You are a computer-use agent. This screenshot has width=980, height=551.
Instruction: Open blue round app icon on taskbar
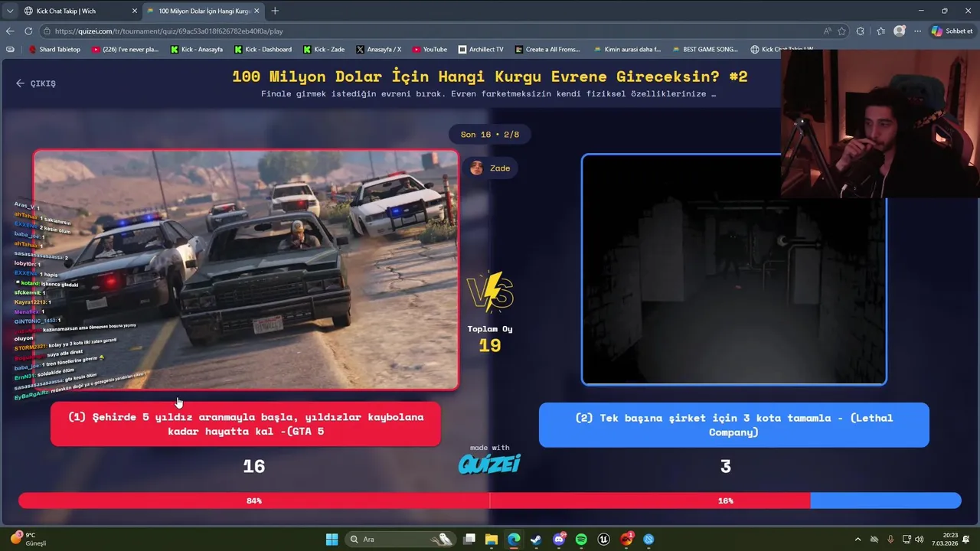[x=648, y=540]
